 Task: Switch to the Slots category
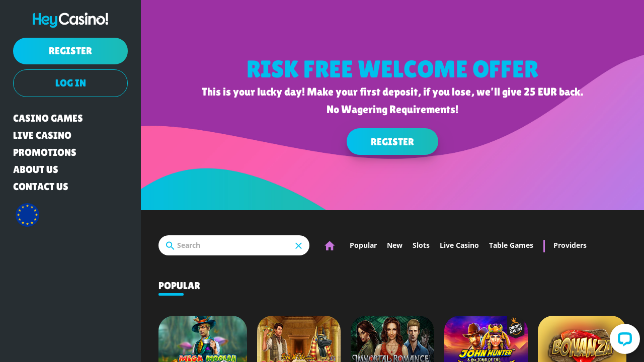click(x=421, y=245)
